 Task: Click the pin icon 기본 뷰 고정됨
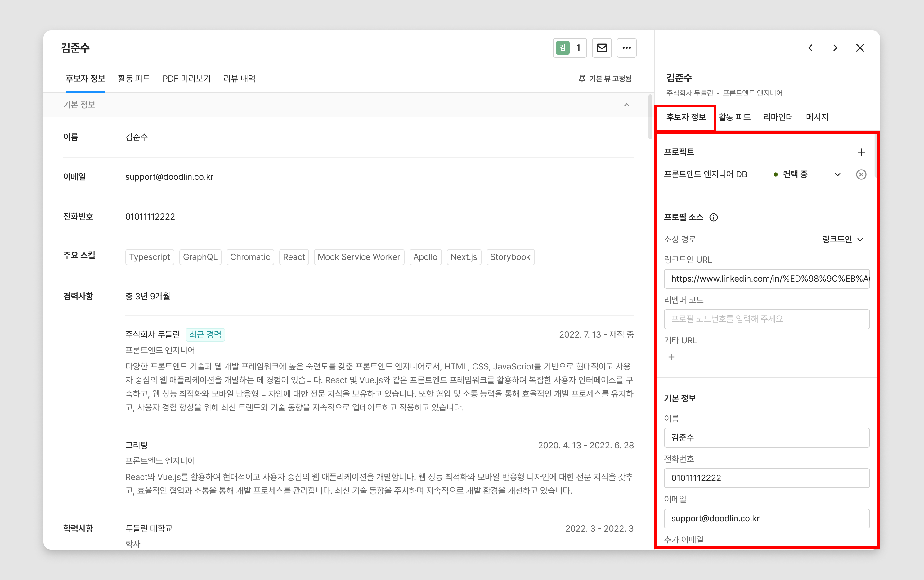pyautogui.click(x=605, y=79)
